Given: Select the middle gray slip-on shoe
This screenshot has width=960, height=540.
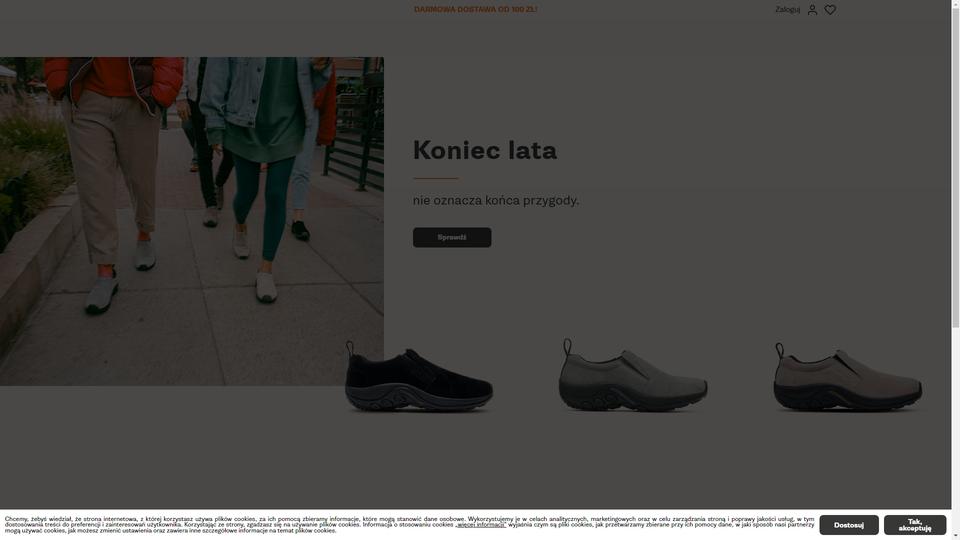Looking at the screenshot, I should pyautogui.click(x=633, y=375).
